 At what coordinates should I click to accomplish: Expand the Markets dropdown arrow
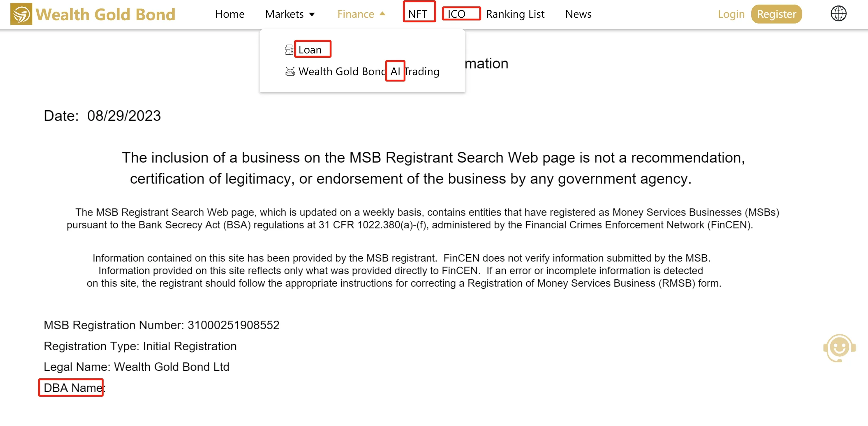312,14
